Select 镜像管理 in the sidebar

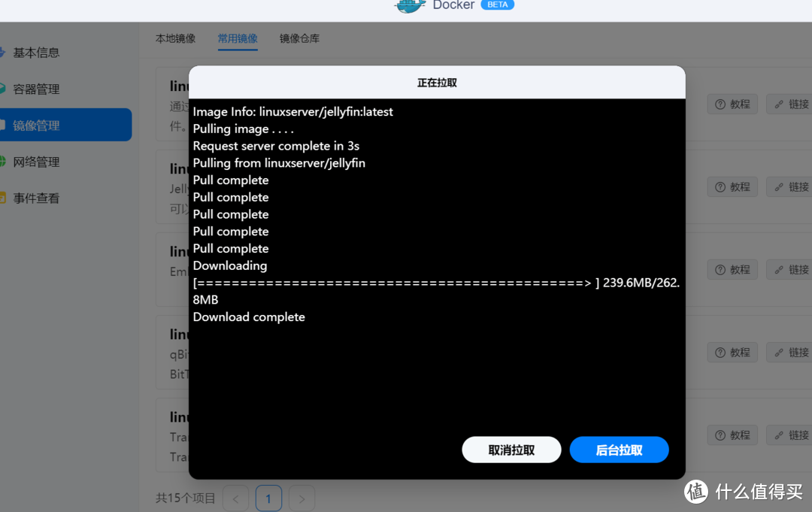[x=65, y=125]
